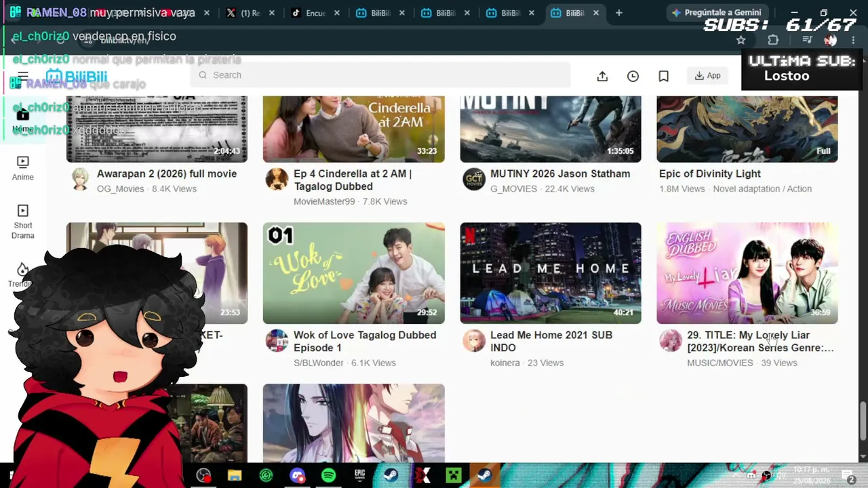868x488 pixels.
Task: Click the App download button
Action: click(x=707, y=76)
